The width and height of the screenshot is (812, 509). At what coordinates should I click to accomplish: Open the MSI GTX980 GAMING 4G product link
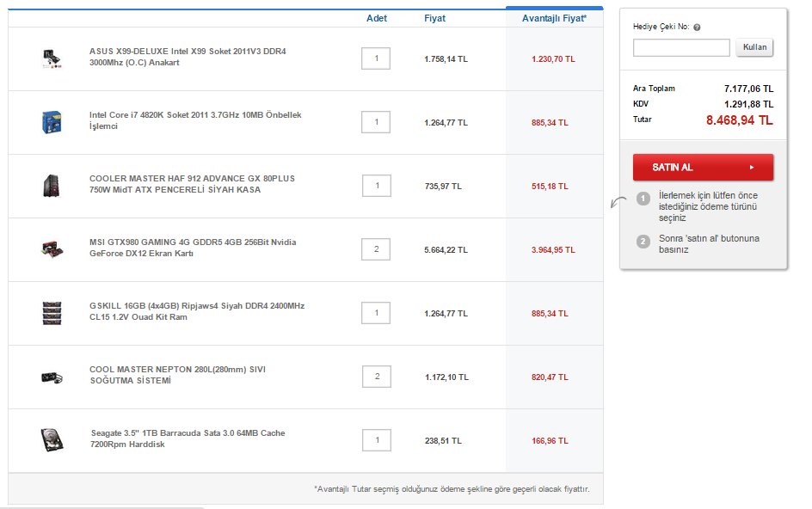click(x=192, y=248)
